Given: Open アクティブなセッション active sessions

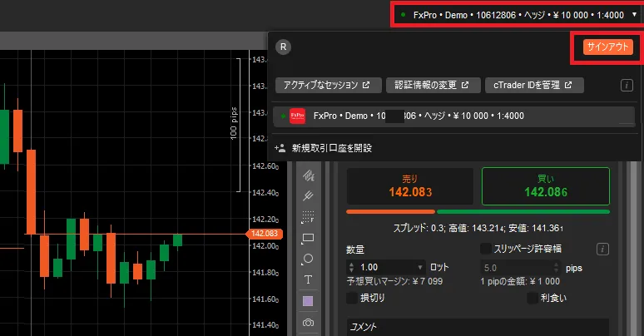Looking at the screenshot, I should (329, 85).
